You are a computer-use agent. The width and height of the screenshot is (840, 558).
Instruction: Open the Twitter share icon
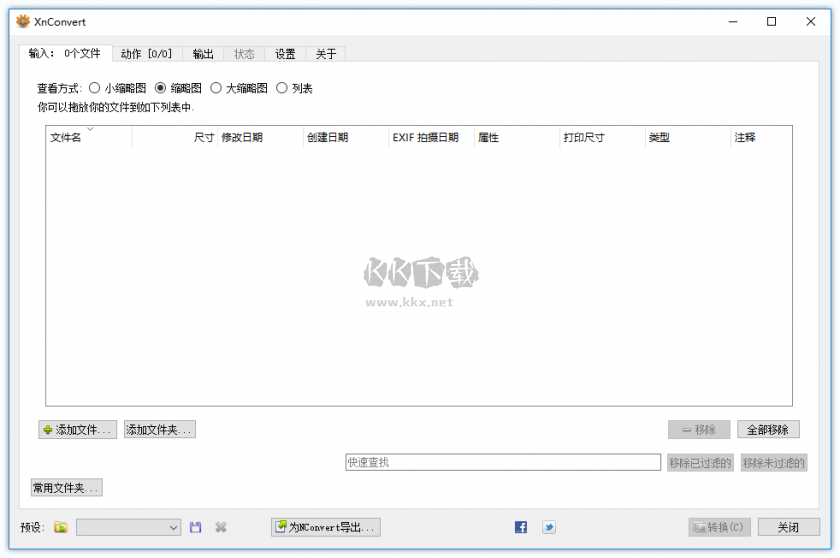pyautogui.click(x=549, y=527)
